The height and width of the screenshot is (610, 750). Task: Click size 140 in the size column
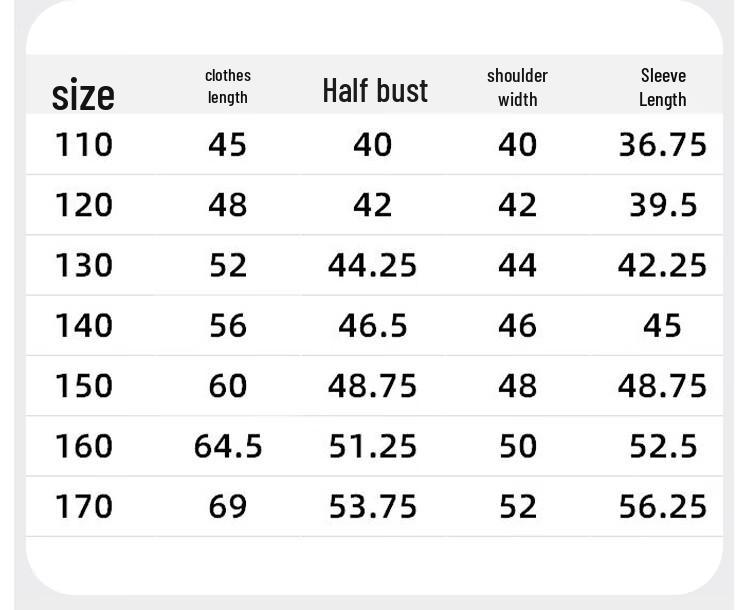pyautogui.click(x=83, y=325)
